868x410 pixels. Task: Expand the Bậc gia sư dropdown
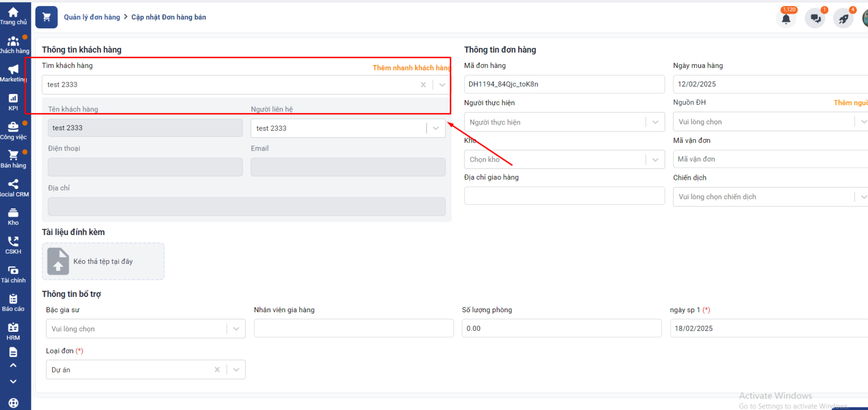pos(236,329)
